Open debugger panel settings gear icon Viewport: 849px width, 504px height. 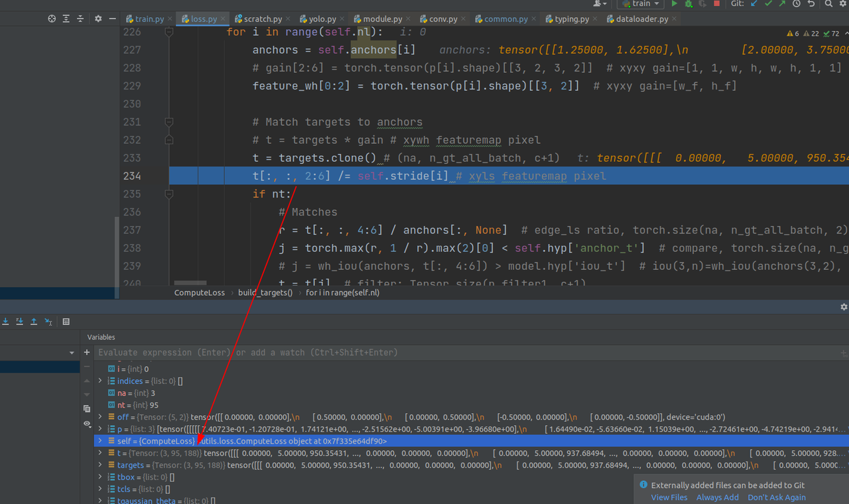point(844,307)
